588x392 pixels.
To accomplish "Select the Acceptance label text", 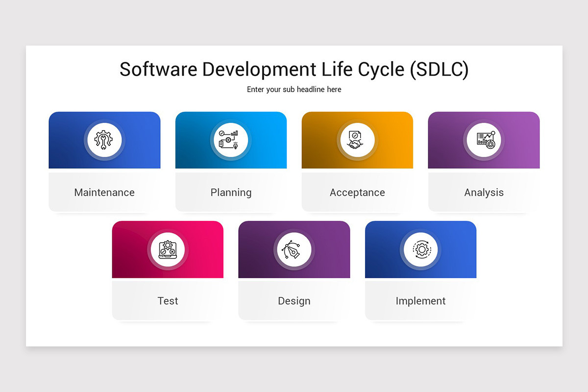I will pyautogui.click(x=357, y=193).
